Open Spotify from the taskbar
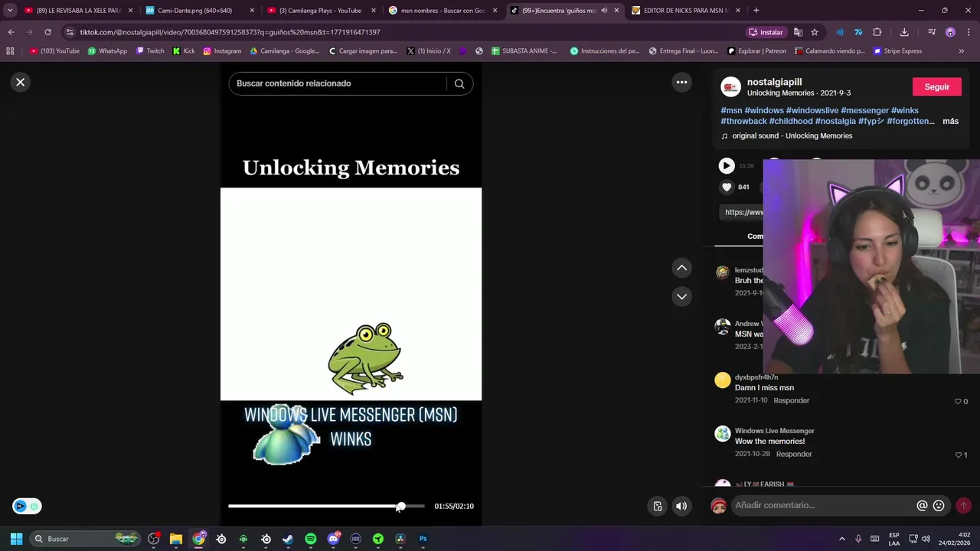Viewport: 980px width, 551px height. tap(310, 539)
